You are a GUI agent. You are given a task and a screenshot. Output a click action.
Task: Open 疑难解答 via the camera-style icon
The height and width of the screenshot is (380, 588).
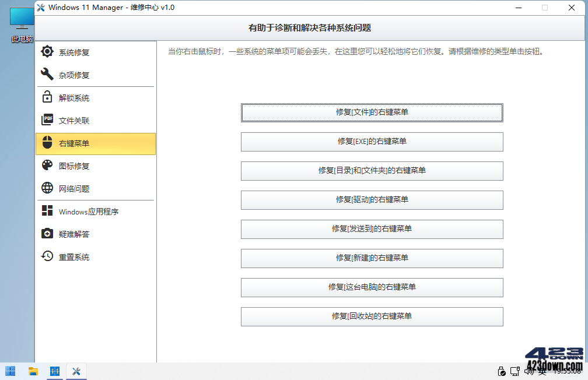pyautogui.click(x=47, y=234)
